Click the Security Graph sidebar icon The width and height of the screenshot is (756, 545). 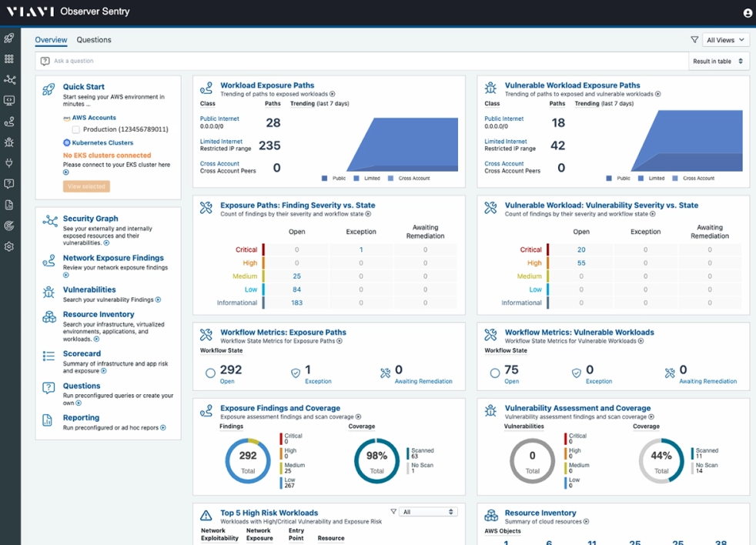pyautogui.click(x=9, y=79)
